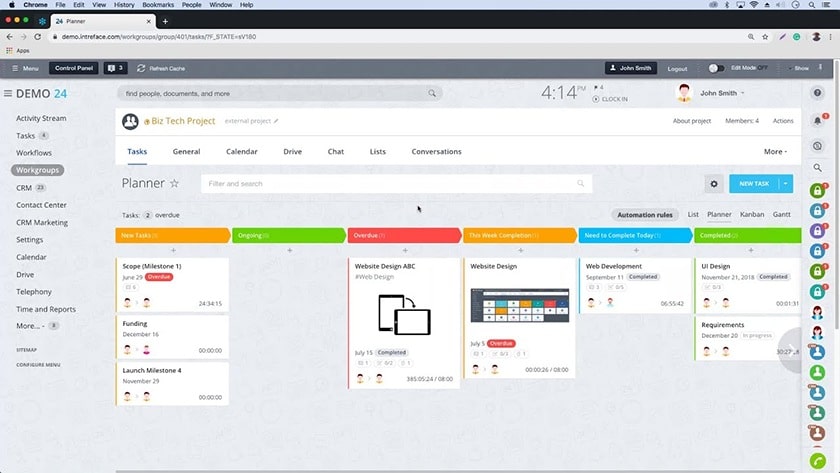Viewport: 840px width, 473px height.
Task: Switch to Kanban view
Action: click(752, 214)
